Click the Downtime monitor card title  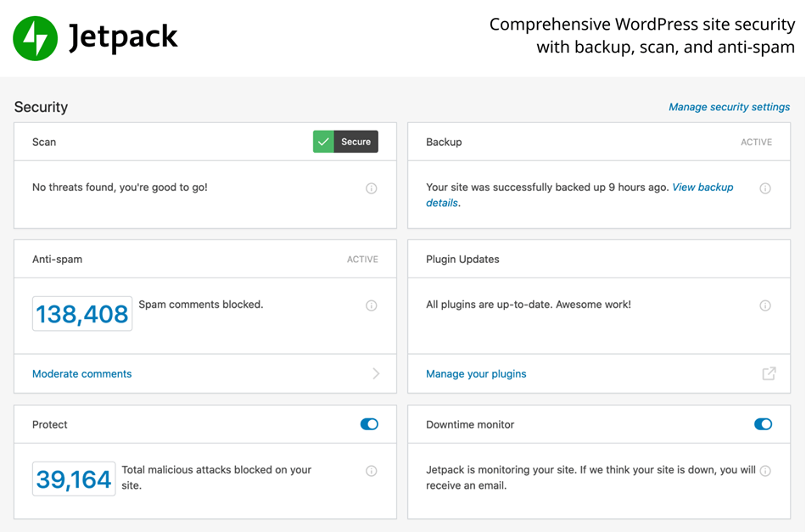470,424
